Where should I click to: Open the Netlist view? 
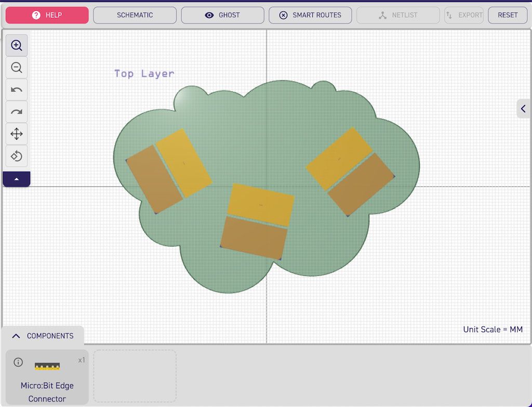(x=397, y=15)
